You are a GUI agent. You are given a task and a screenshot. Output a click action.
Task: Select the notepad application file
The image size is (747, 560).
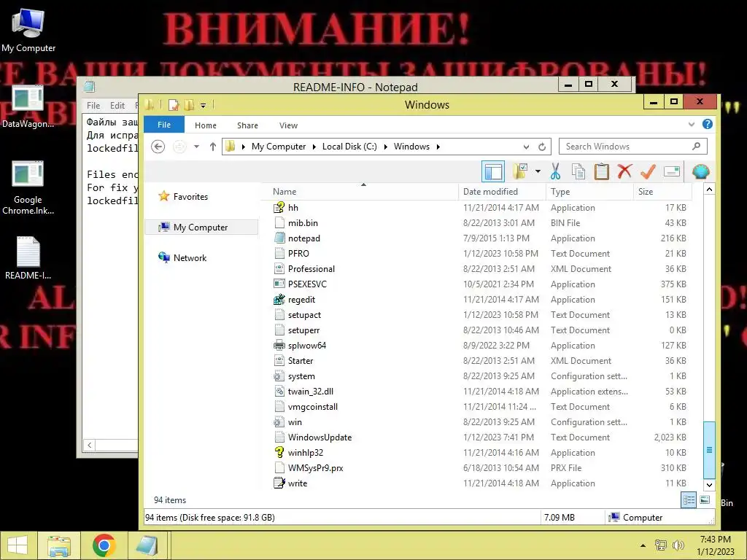point(303,238)
